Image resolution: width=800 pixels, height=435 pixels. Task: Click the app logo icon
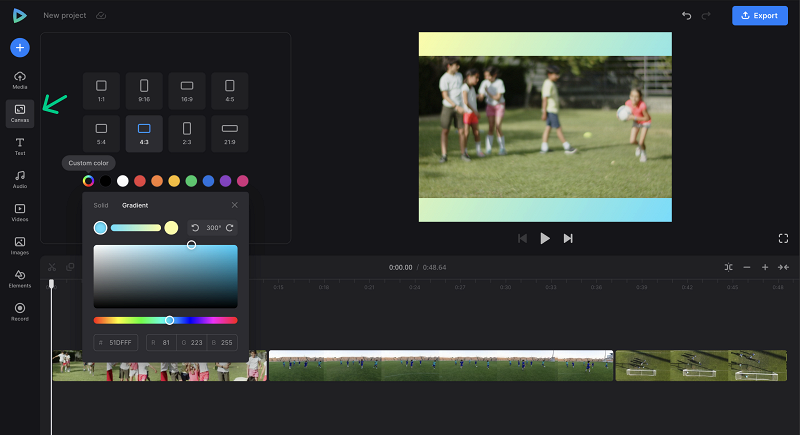[19, 16]
